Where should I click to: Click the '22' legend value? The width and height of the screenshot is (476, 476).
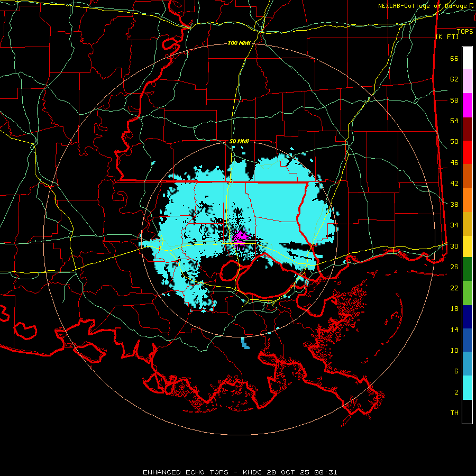(x=454, y=288)
